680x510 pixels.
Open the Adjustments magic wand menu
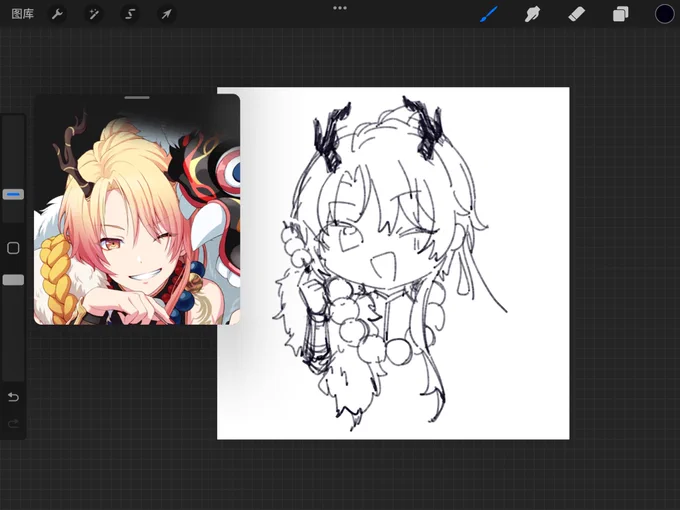pyautogui.click(x=94, y=14)
